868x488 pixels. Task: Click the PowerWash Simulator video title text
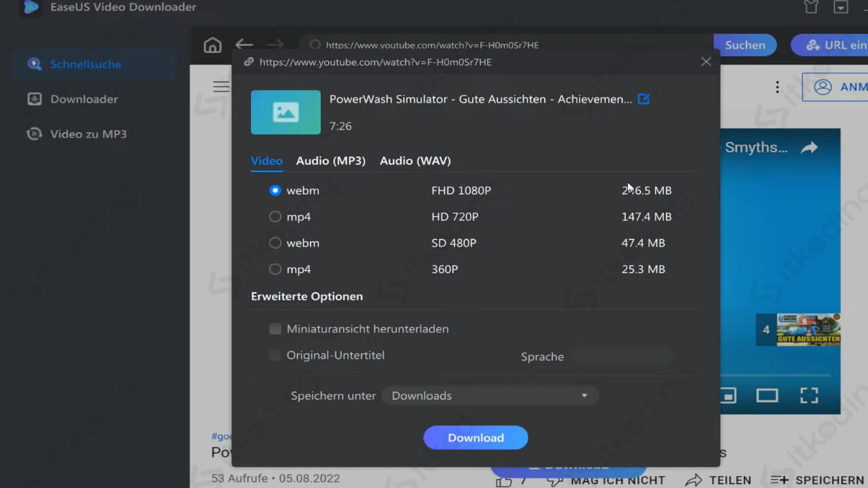pos(481,99)
